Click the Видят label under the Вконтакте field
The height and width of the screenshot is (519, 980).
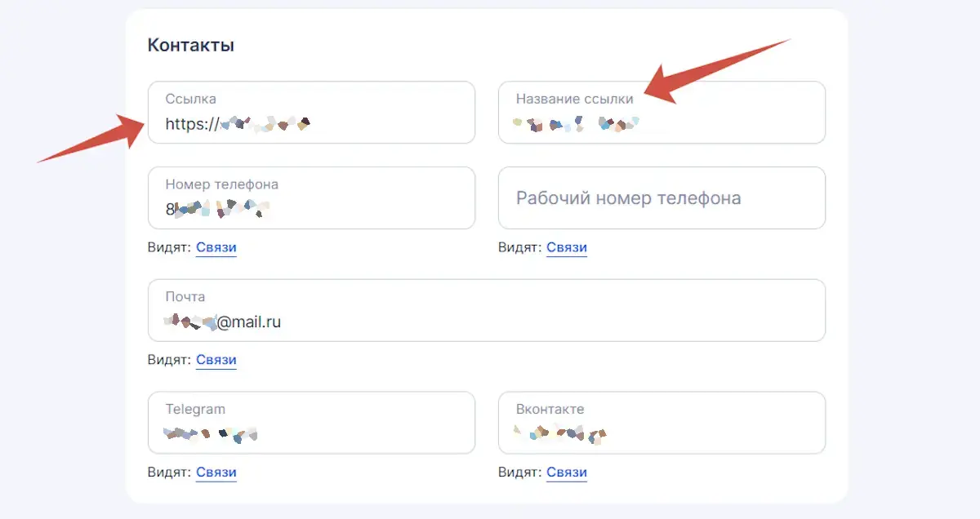pyautogui.click(x=522, y=472)
